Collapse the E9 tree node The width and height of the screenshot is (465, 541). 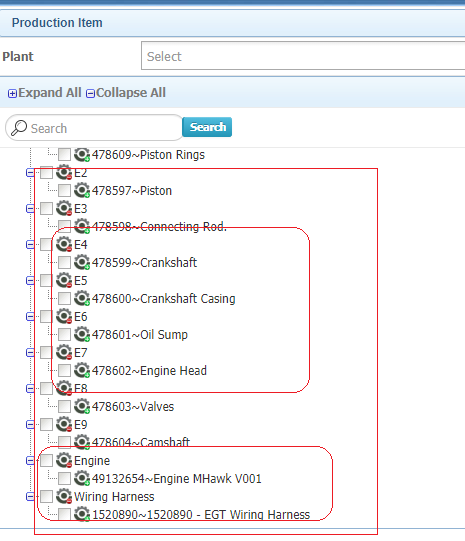coord(30,424)
